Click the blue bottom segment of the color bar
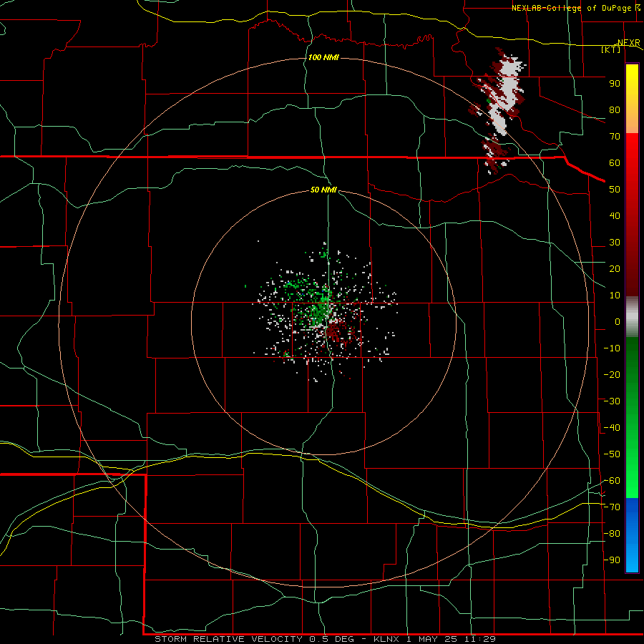644x644 pixels. coord(632,535)
